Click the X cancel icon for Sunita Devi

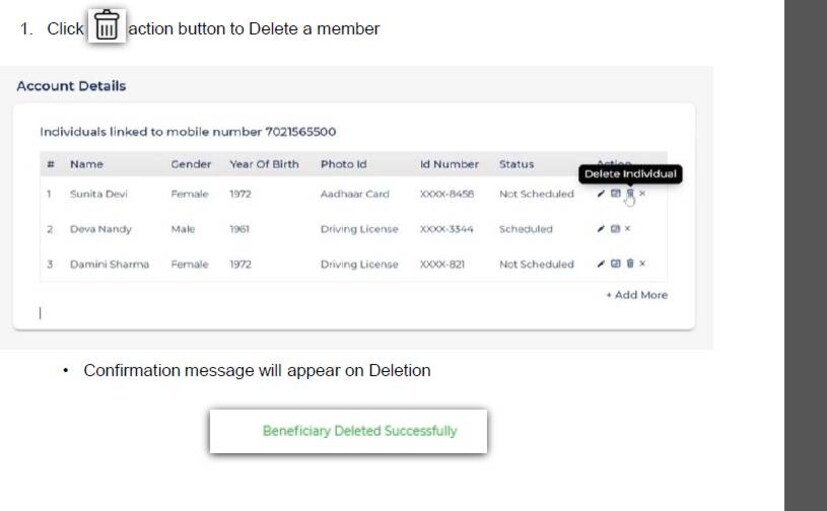[x=642, y=194]
